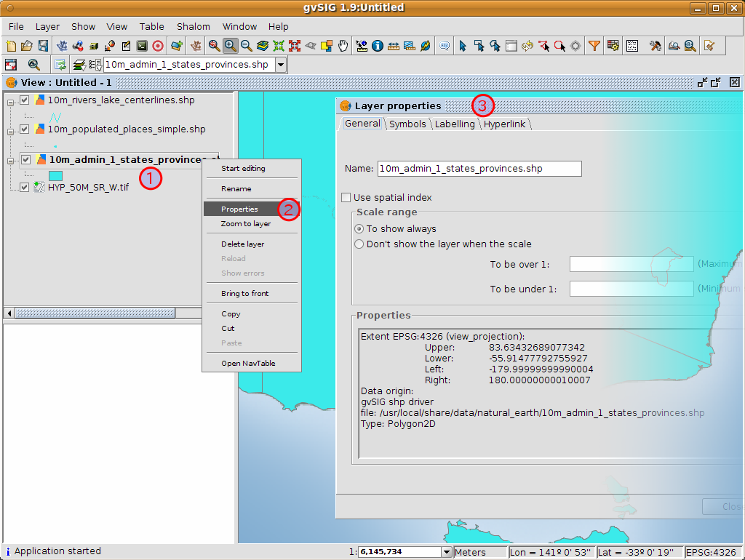Image resolution: width=745 pixels, height=560 pixels.
Task: Click the Add layer icon
Action: (176, 46)
